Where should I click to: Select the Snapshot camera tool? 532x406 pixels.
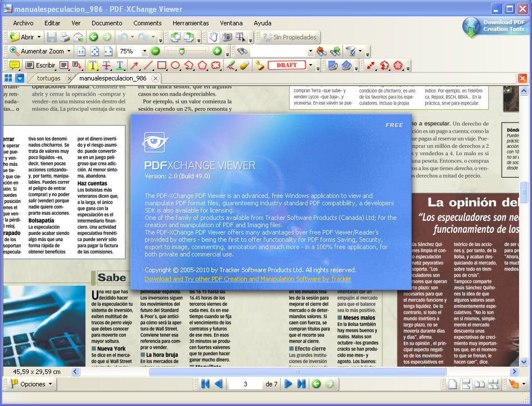[x=227, y=37]
